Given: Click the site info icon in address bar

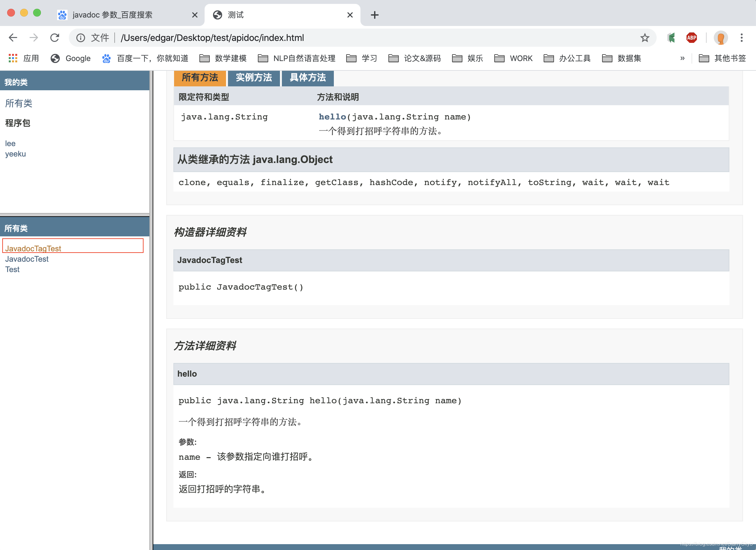Looking at the screenshot, I should point(80,38).
